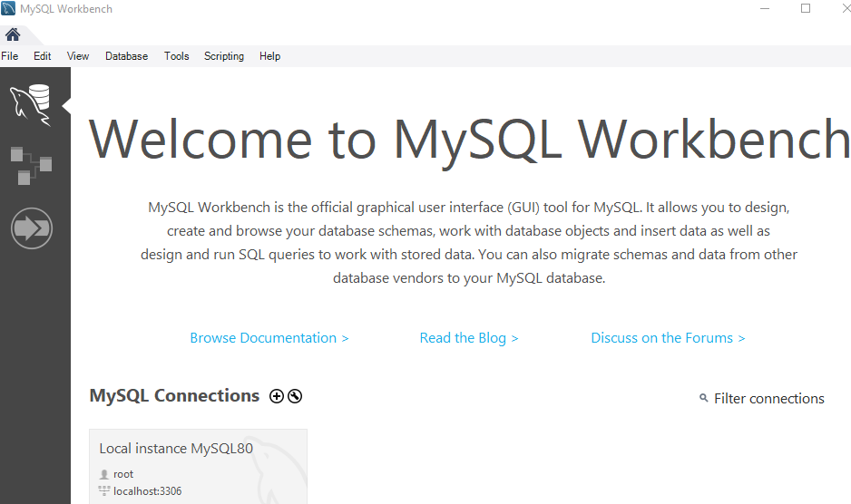Open the home screen tab
This screenshot has height=504, width=851.
pyautogui.click(x=13, y=34)
